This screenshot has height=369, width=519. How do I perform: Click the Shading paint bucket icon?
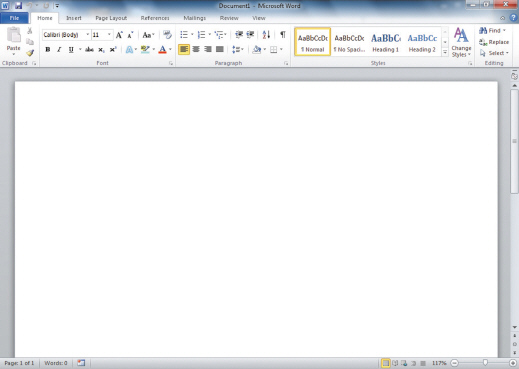[x=257, y=50]
